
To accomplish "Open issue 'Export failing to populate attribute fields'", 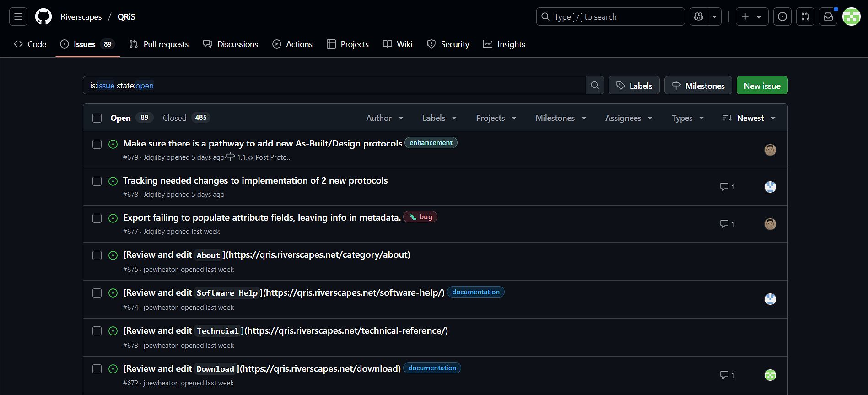I will point(262,218).
